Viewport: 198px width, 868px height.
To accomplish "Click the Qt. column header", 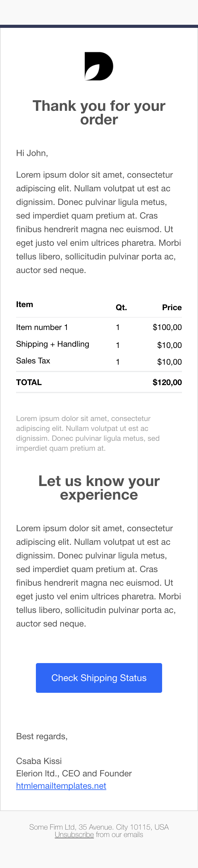I will [x=121, y=307].
